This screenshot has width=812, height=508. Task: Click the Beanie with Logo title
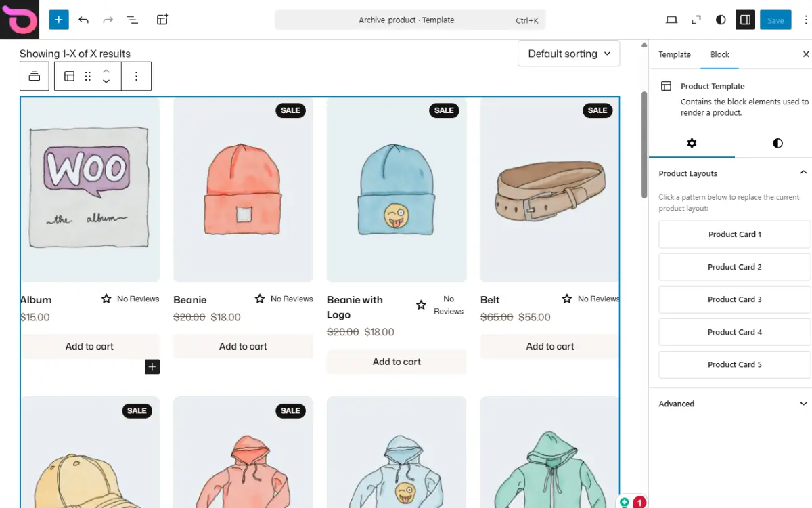click(x=355, y=308)
